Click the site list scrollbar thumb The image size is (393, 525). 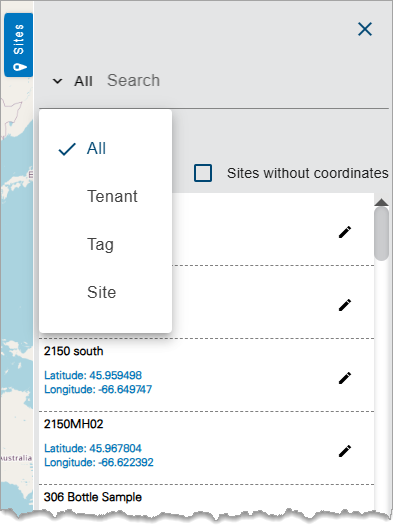click(381, 234)
